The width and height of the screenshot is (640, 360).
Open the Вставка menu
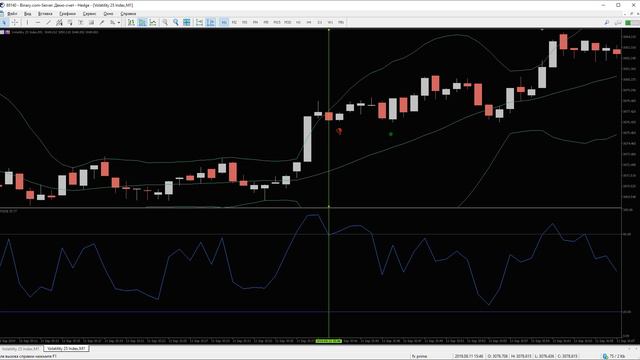pyautogui.click(x=45, y=13)
